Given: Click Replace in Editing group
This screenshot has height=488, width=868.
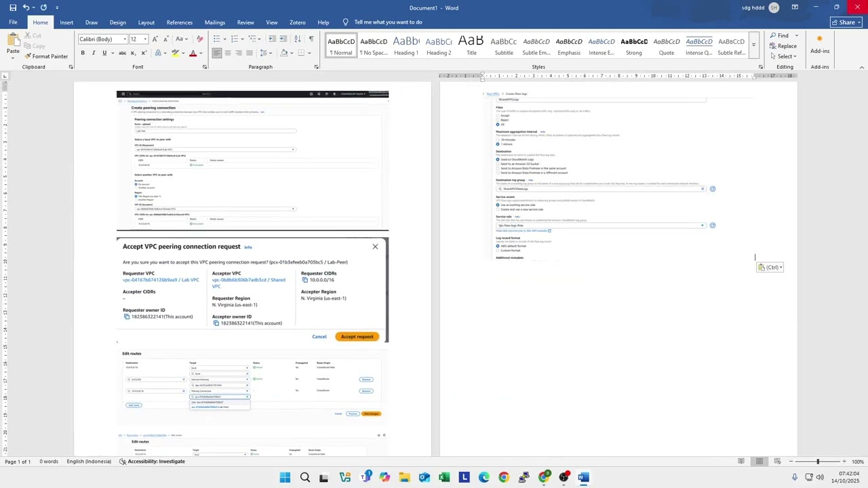Looking at the screenshot, I should coord(783,46).
